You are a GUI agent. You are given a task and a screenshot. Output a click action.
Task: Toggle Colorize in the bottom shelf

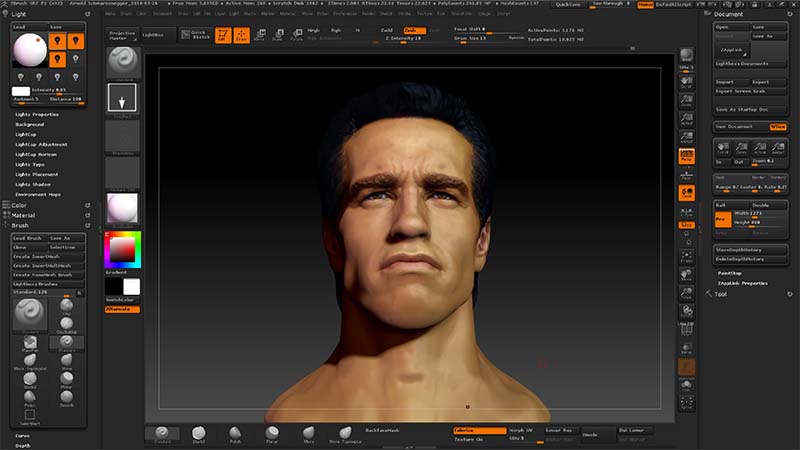[479, 430]
